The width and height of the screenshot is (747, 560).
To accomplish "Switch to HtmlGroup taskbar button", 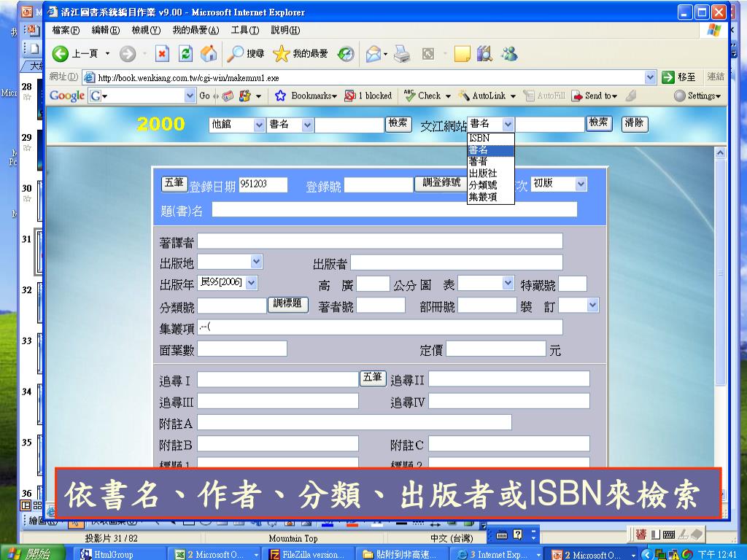I will tap(118, 554).
